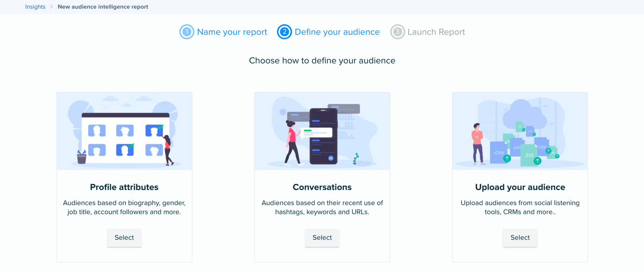The height and width of the screenshot is (271, 644).
Task: Click 'New audience intelligence report' breadcrumb text
Action: coord(103,7)
